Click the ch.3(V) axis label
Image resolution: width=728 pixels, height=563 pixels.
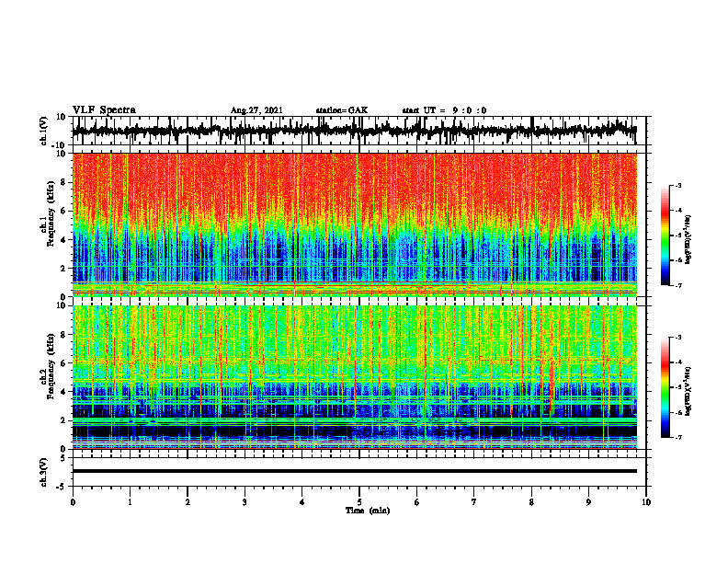[x=43, y=472]
